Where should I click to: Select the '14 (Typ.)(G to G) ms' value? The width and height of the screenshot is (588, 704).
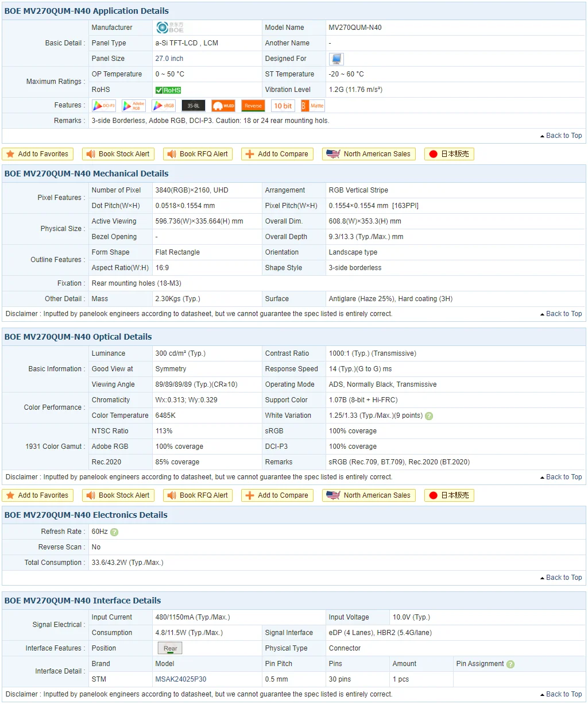pos(360,369)
